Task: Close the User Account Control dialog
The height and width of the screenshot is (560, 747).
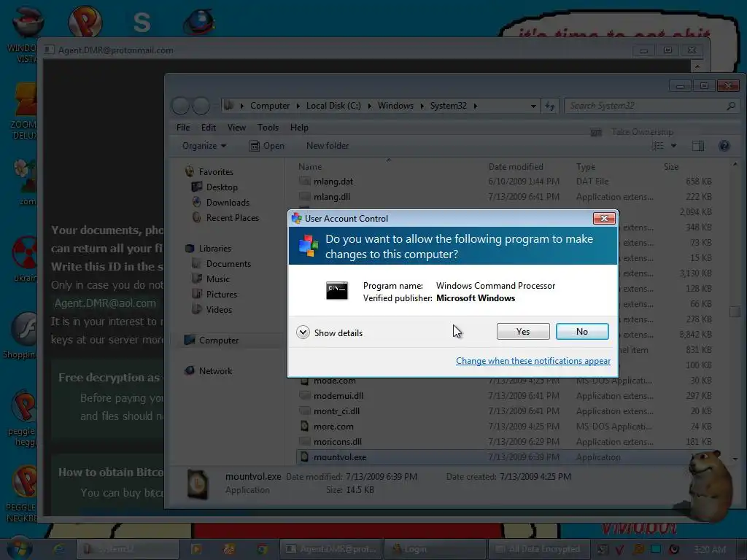Action: 604,218
